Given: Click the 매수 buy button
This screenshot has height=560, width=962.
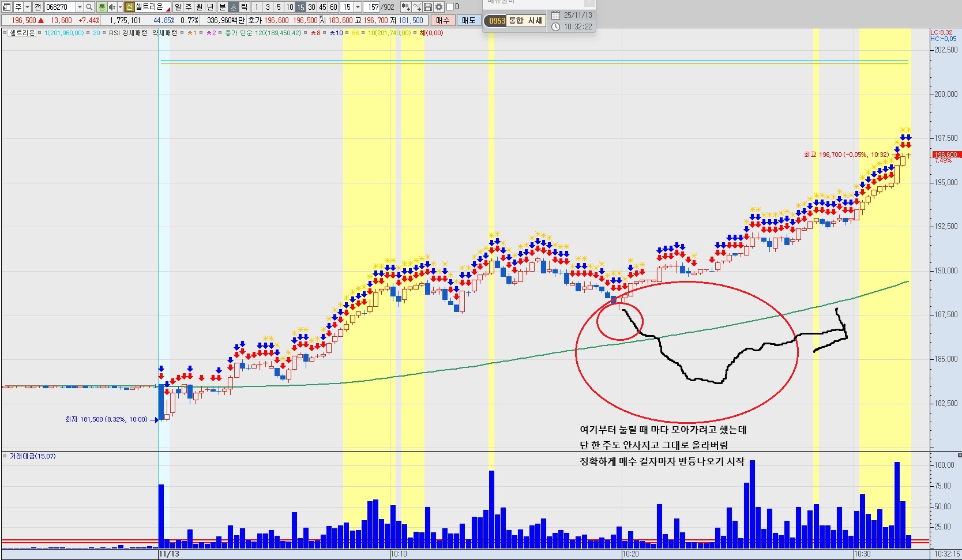Looking at the screenshot, I should coord(442,20).
